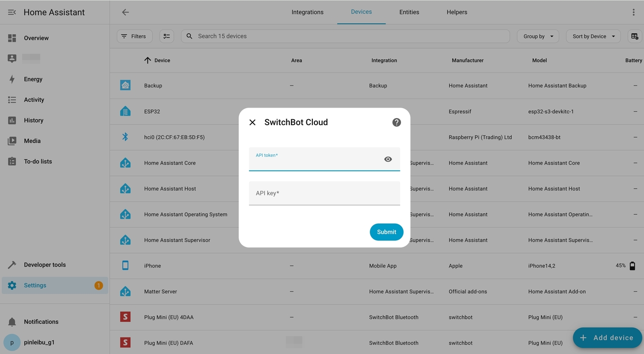The height and width of the screenshot is (354, 644).
Task: Open the Sort by Device dropdown
Action: (593, 36)
